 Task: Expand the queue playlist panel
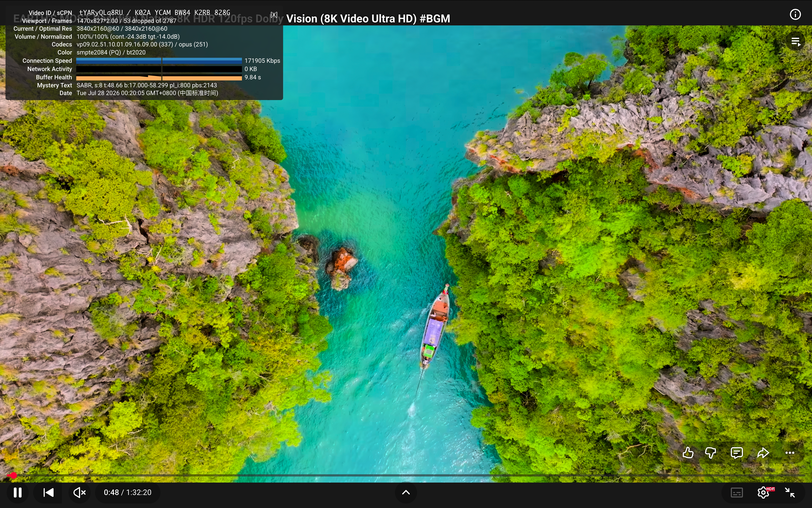795,42
